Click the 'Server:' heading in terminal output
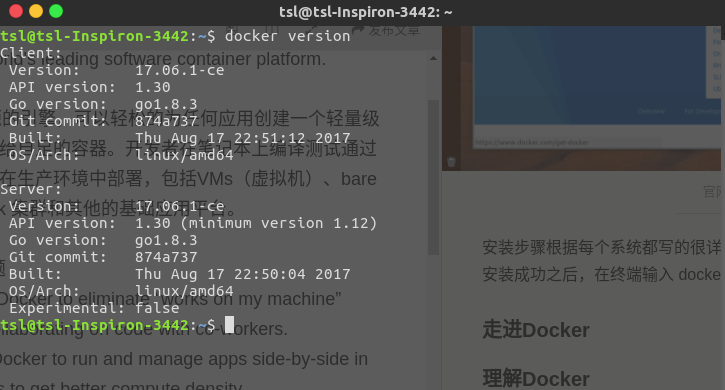 (x=31, y=189)
